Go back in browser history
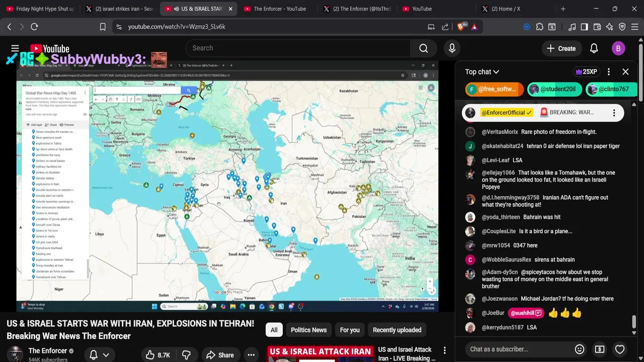Image resolution: width=644 pixels, height=362 pixels. pos(9,27)
